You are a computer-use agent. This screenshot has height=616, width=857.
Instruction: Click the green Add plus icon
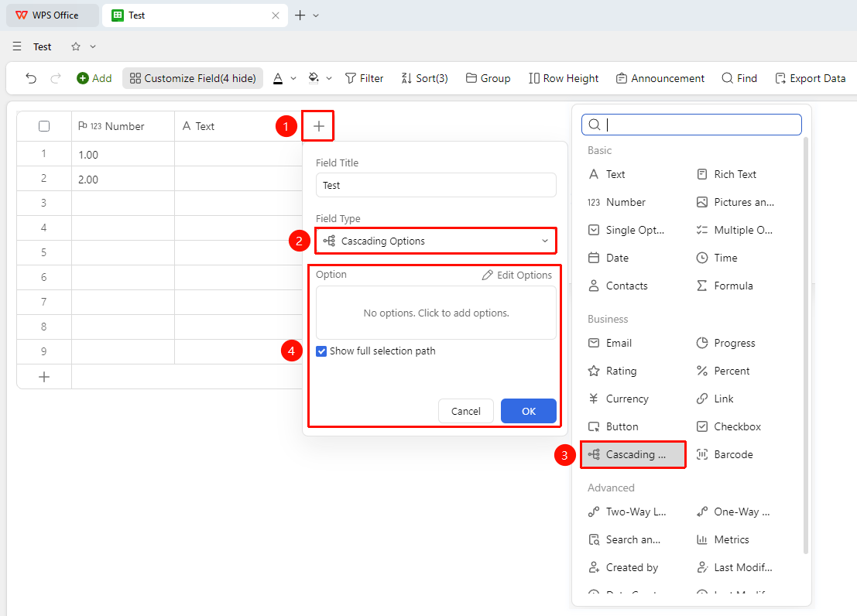(x=83, y=78)
